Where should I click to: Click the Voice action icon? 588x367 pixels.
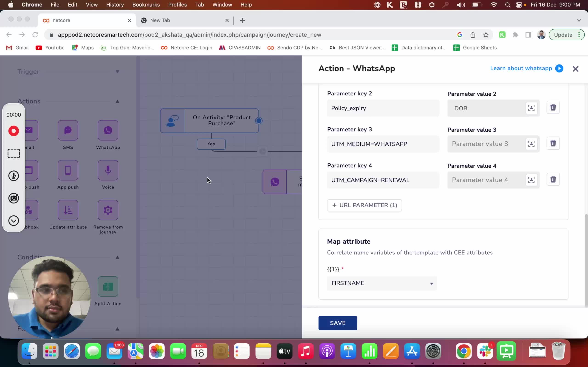pos(108,170)
